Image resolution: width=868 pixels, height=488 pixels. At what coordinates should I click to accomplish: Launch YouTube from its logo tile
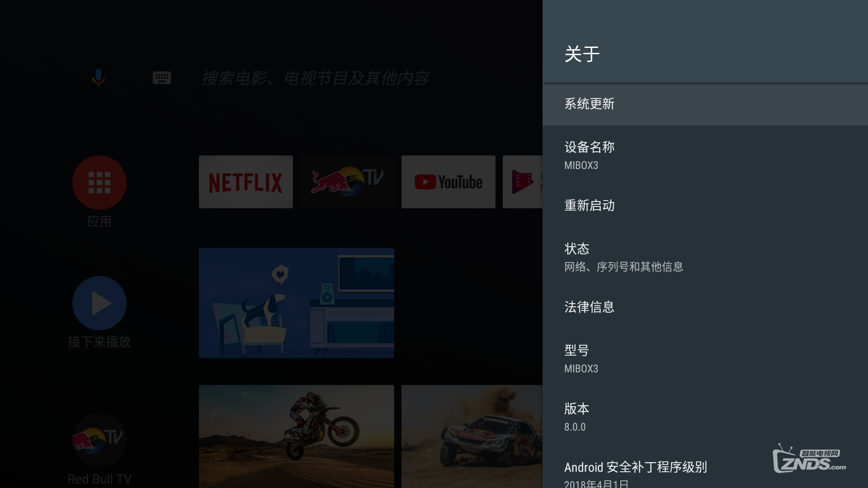click(x=448, y=182)
